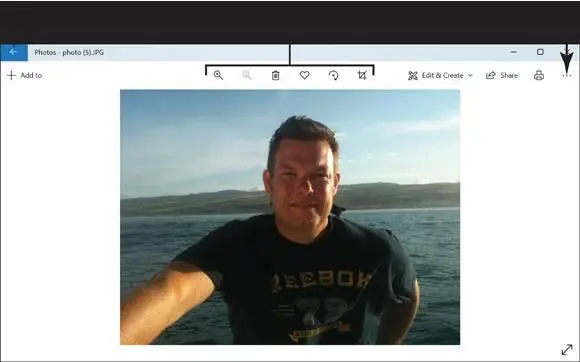Open the crop tool
580x362 pixels.
pyautogui.click(x=362, y=75)
